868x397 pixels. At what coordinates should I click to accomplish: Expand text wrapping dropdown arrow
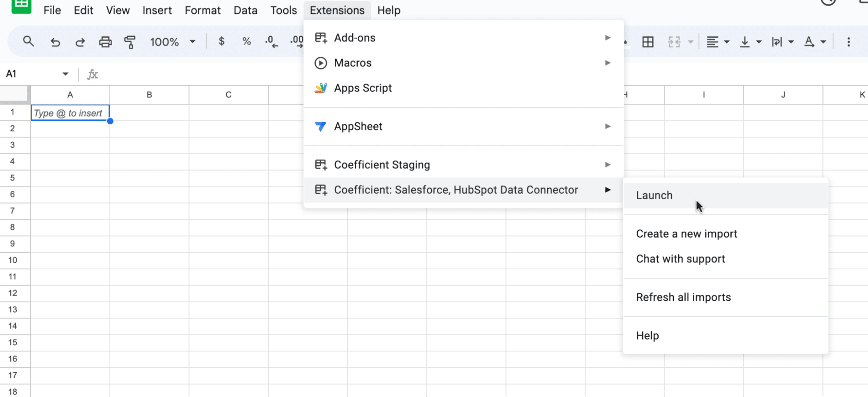click(791, 42)
